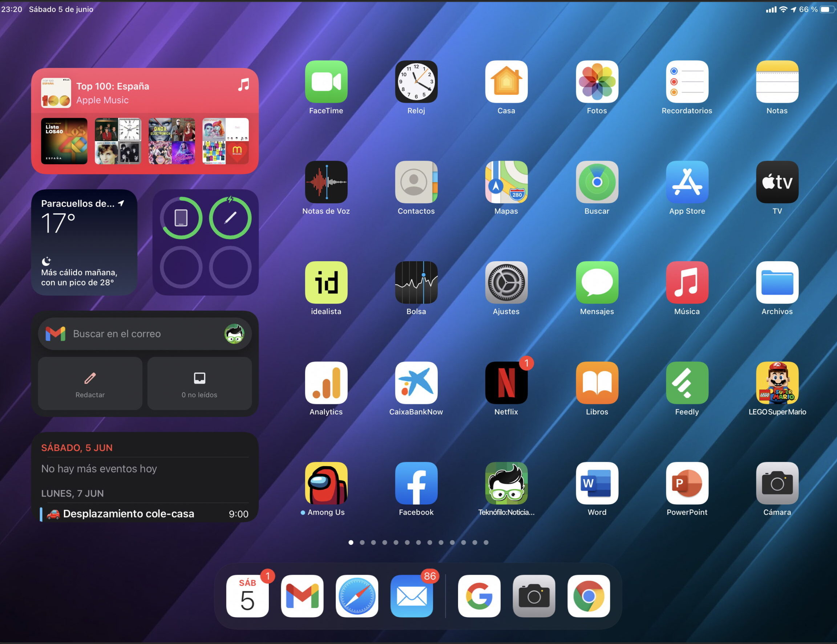Open the Miranda playlist thumbnail
This screenshot has width=837, height=644.
click(x=225, y=141)
